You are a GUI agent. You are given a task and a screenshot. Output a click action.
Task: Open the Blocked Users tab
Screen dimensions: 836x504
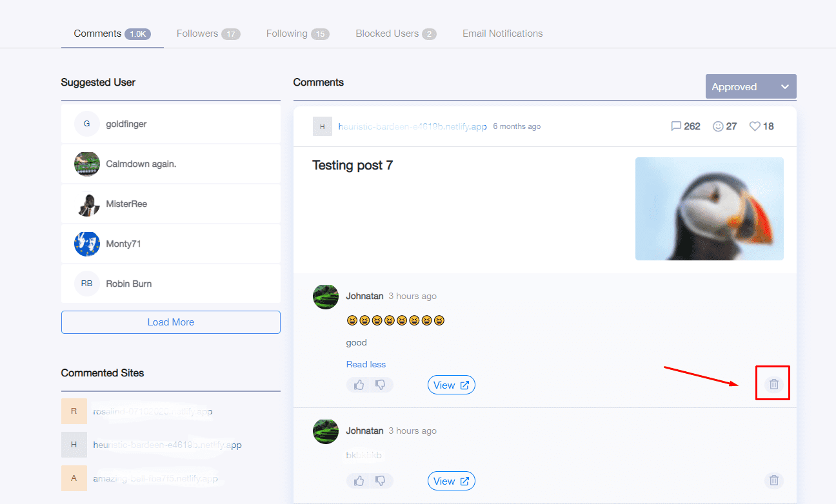pyautogui.click(x=396, y=34)
